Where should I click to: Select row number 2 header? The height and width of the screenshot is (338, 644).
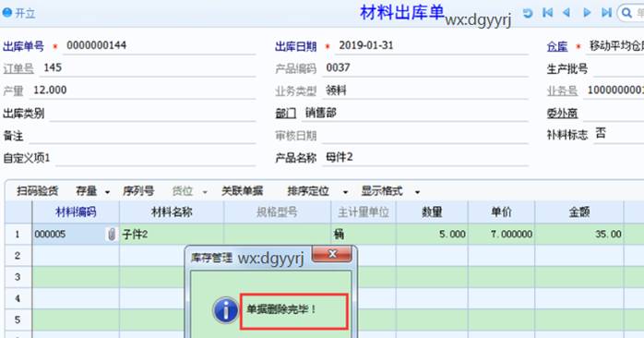(x=18, y=256)
